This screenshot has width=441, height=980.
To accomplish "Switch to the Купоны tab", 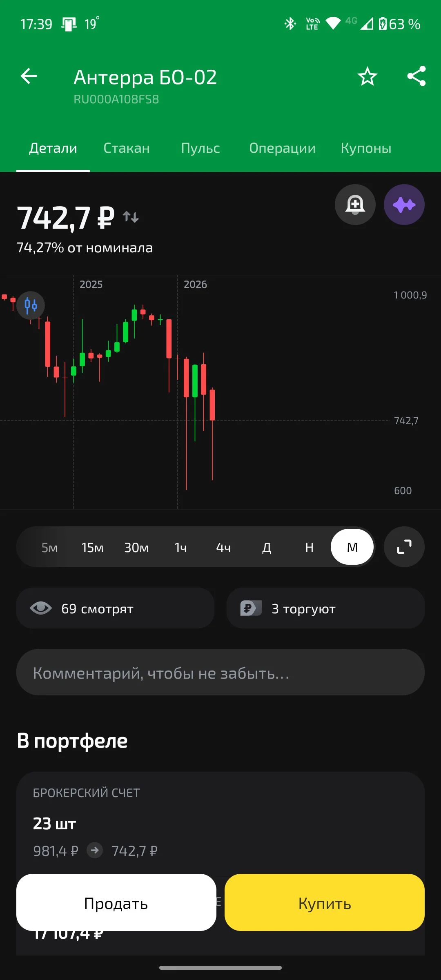I will (x=366, y=148).
